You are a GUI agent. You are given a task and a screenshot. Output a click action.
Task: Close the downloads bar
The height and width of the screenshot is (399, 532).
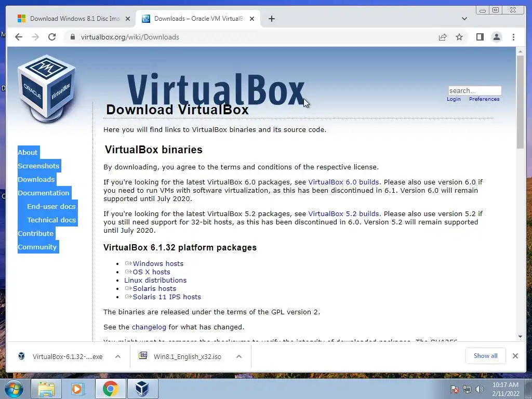pos(515,355)
